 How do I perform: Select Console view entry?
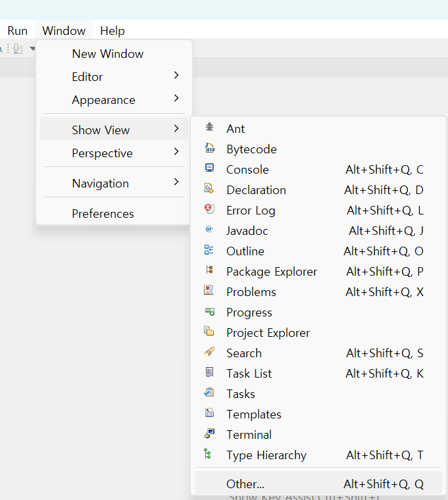[x=318, y=170]
